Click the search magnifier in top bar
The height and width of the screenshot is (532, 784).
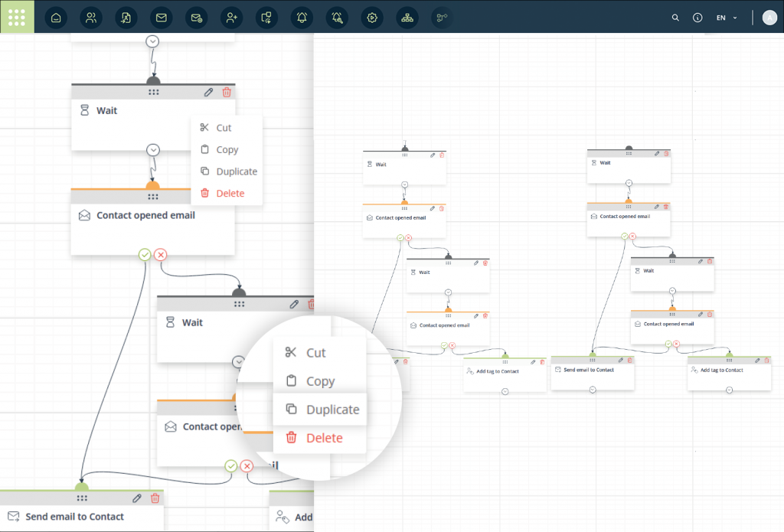(675, 18)
